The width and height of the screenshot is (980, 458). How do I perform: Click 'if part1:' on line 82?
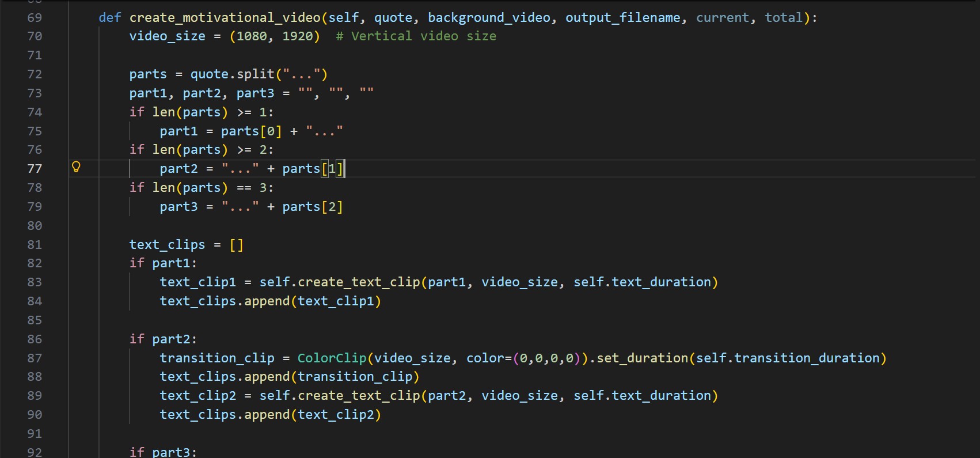(163, 263)
